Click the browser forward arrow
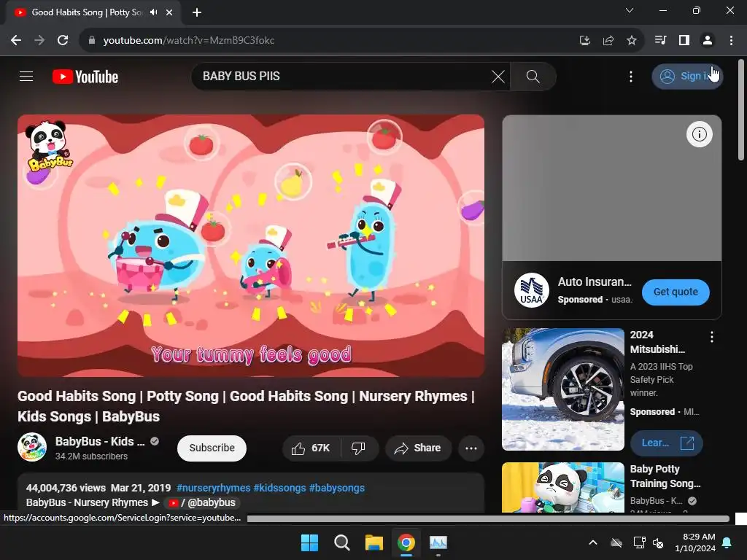 39,41
